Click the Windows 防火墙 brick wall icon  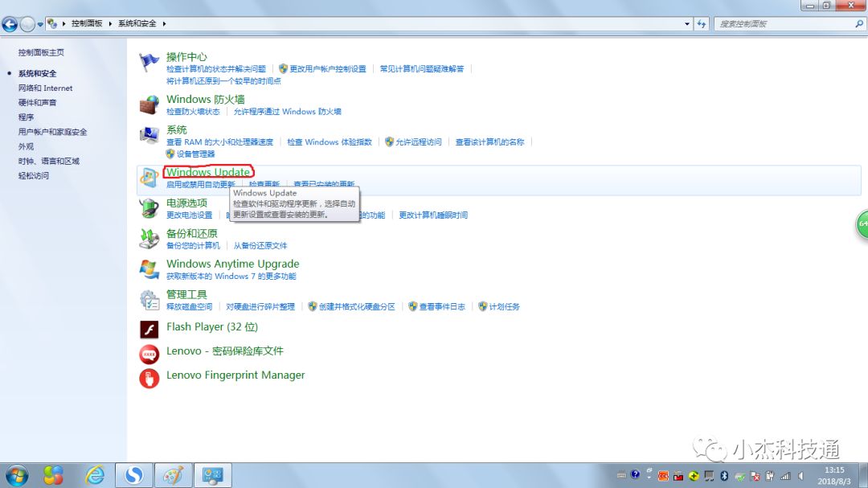(149, 105)
